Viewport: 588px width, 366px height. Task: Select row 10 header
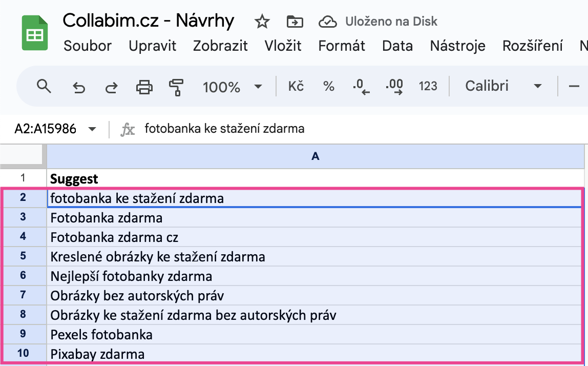coord(23,354)
